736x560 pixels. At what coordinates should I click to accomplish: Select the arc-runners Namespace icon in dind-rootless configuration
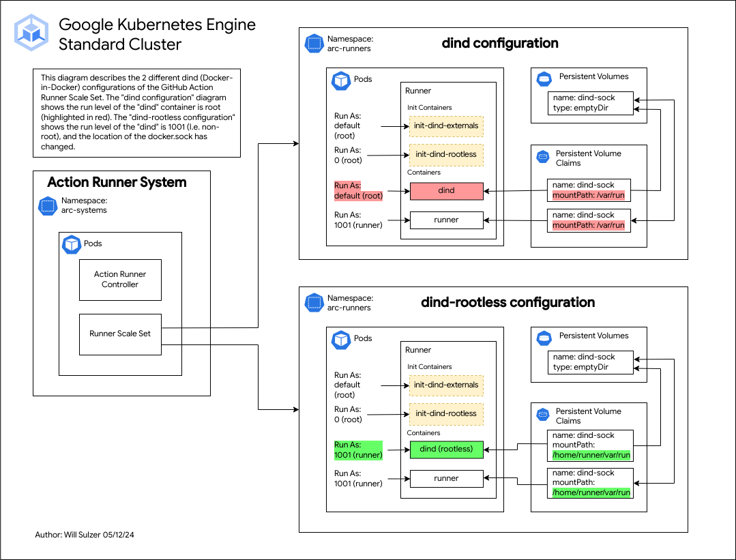coord(314,302)
